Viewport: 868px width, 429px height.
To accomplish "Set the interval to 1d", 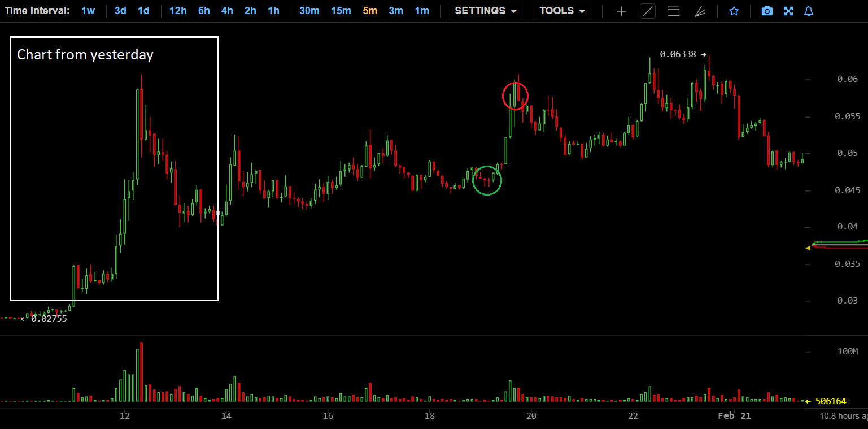I will point(144,11).
